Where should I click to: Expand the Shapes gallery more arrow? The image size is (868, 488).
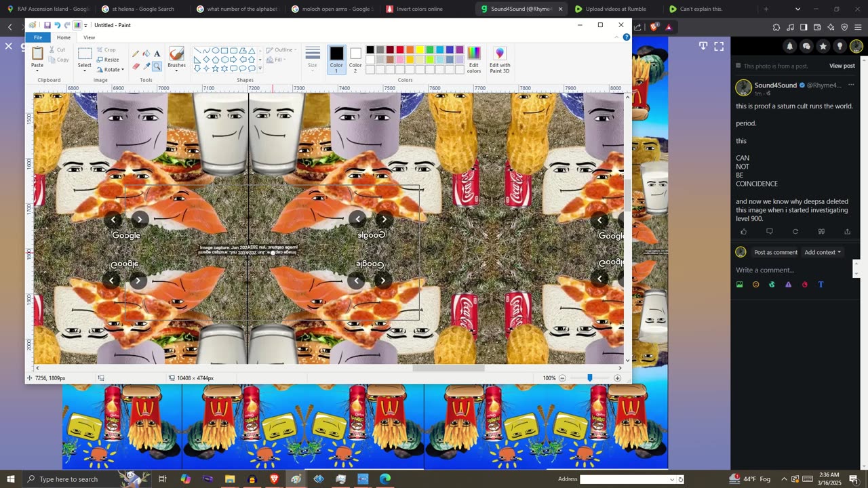(260, 68)
